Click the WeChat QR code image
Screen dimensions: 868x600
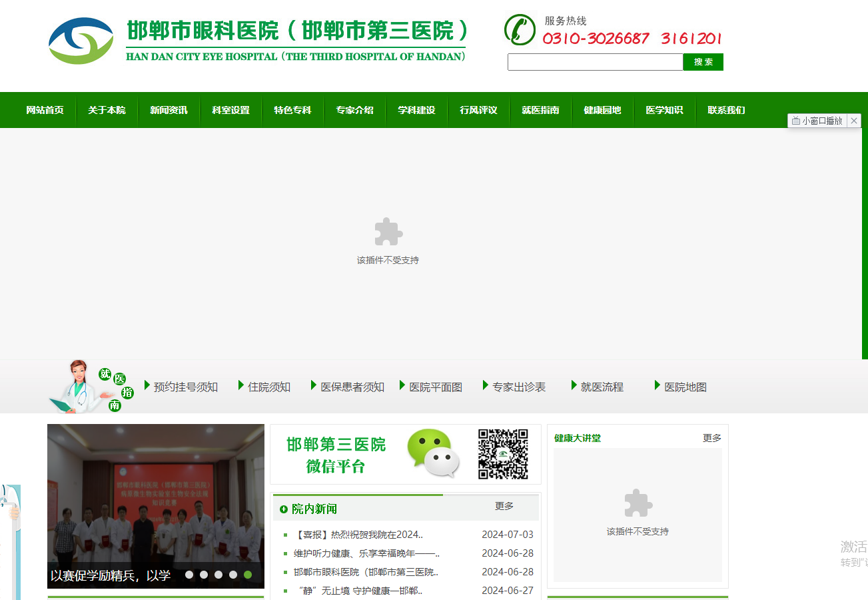[503, 454]
